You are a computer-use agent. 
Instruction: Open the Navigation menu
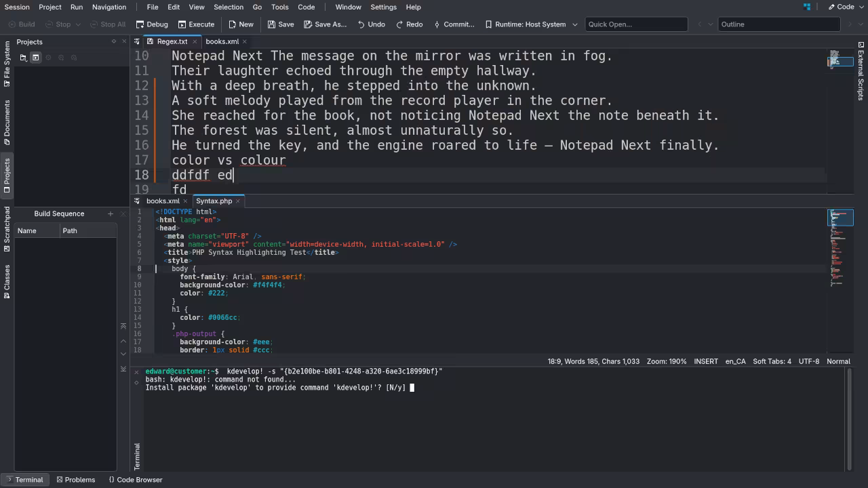pos(108,7)
